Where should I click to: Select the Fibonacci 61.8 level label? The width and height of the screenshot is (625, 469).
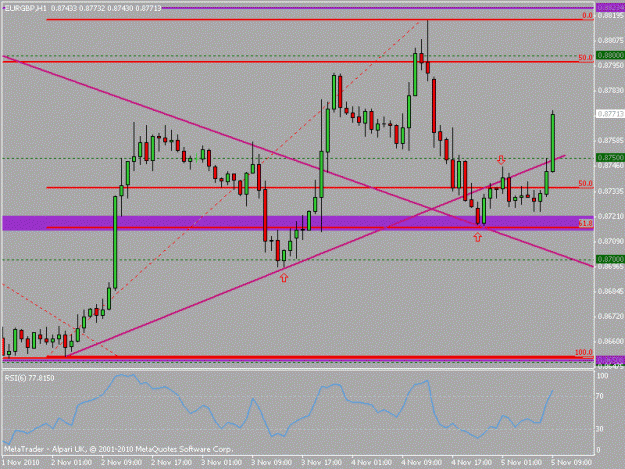586,224
